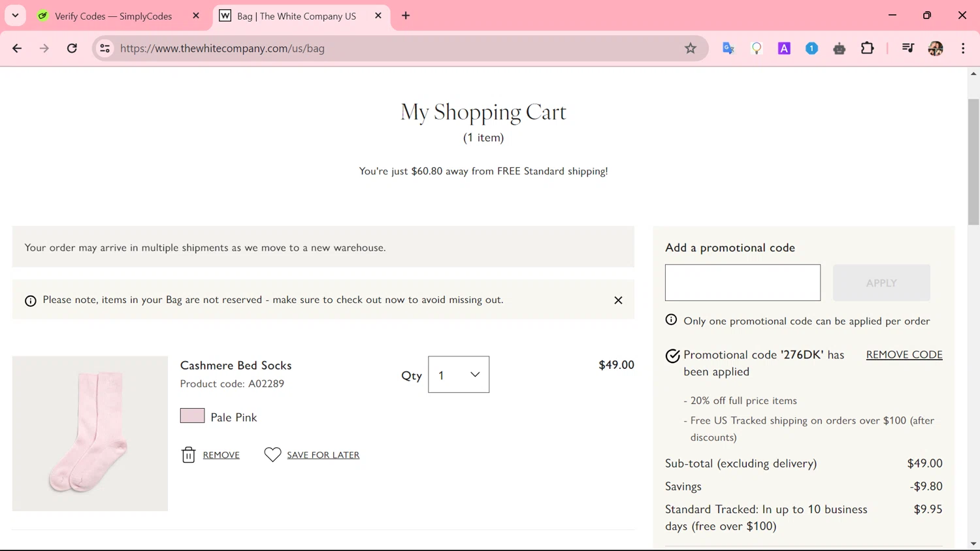The width and height of the screenshot is (980, 551).
Task: Click the promotional code input field
Action: click(743, 283)
